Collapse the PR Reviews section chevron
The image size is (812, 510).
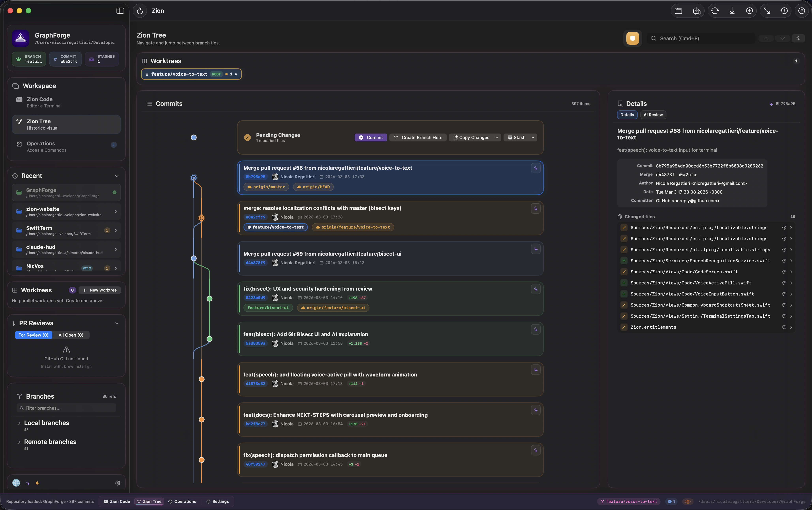pos(117,323)
